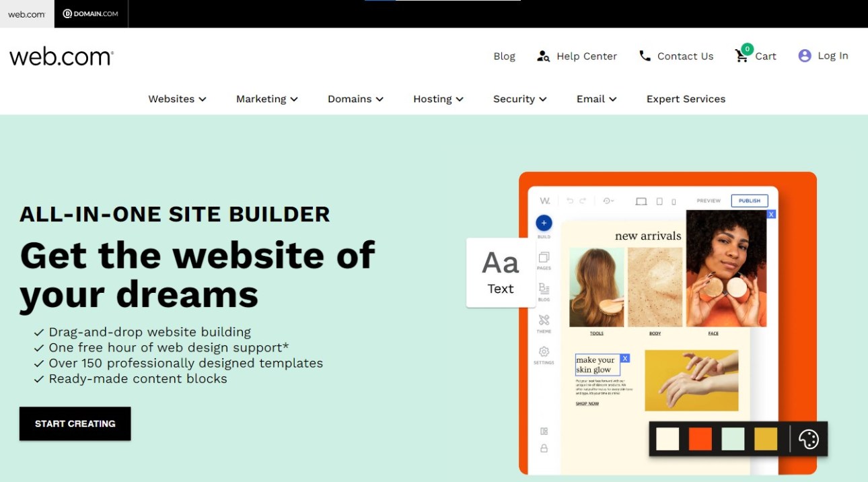The image size is (868, 482).
Task: Expand the Hosting dropdown menu
Action: [438, 99]
